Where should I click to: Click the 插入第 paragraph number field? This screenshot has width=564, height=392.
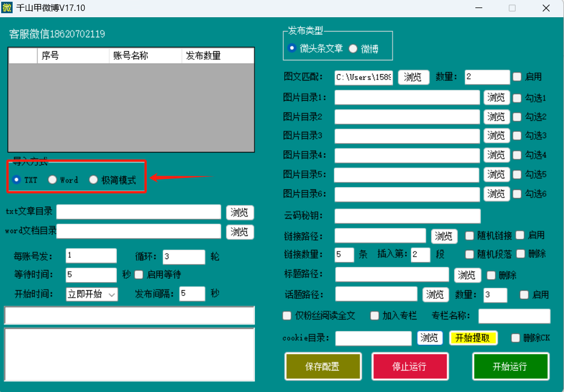421,255
